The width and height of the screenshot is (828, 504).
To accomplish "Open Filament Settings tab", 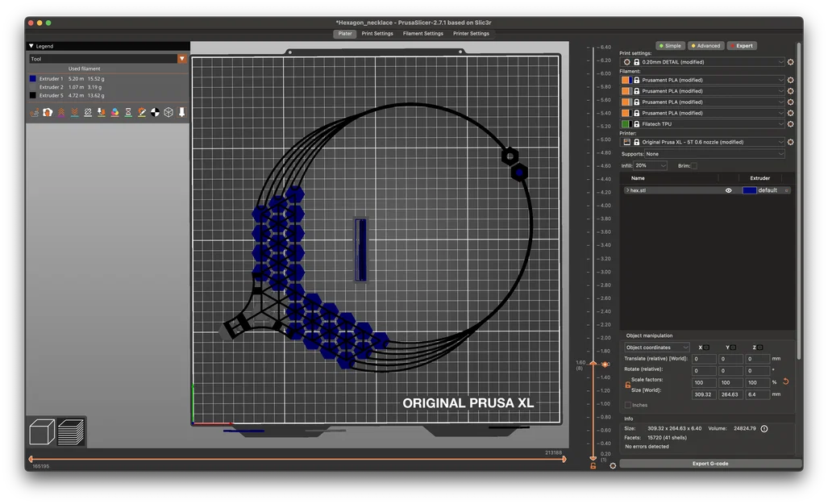I will click(423, 34).
